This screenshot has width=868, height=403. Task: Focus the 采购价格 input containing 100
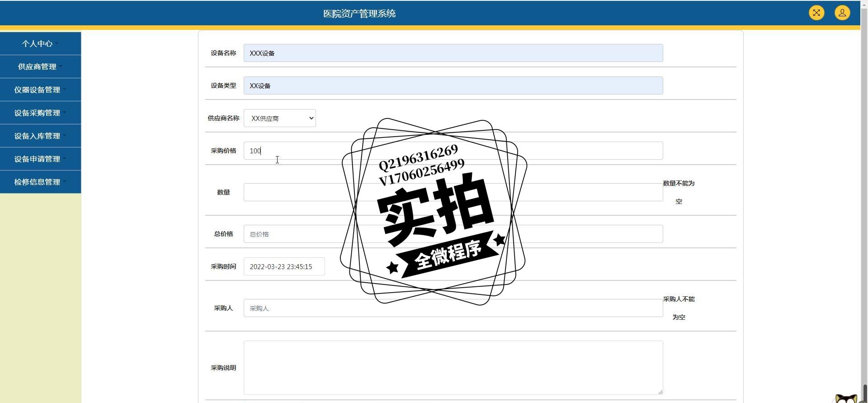pos(453,151)
